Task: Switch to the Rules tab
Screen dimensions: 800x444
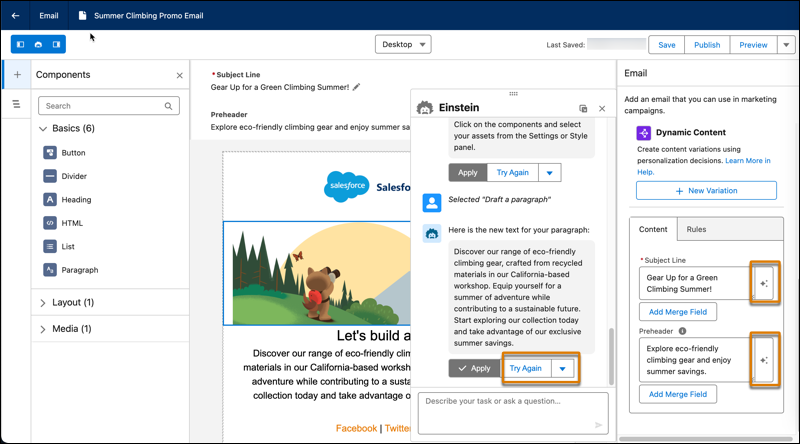Action: tap(696, 229)
